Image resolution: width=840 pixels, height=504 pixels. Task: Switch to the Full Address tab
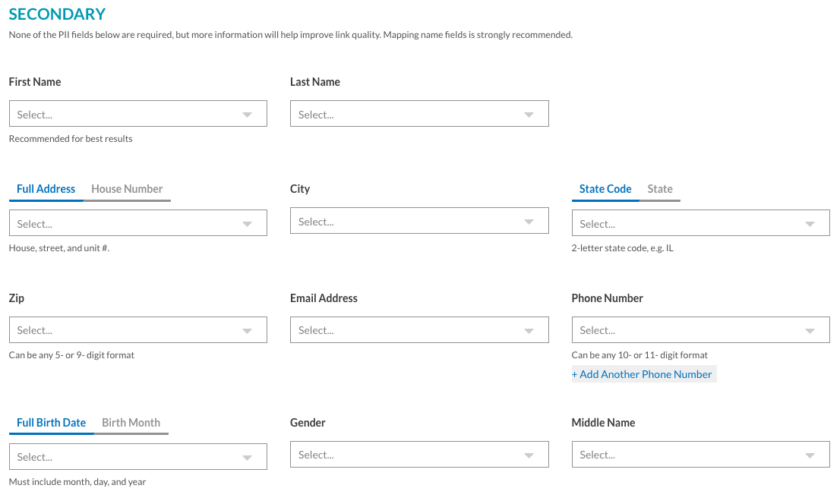pyautogui.click(x=46, y=189)
